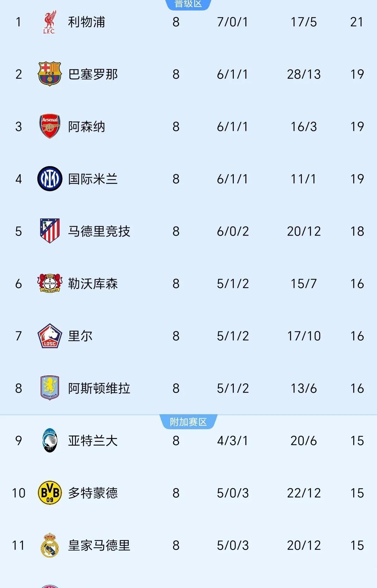377x588 pixels.
Task: Open the Aston Villa badge
Action: pyautogui.click(x=50, y=388)
